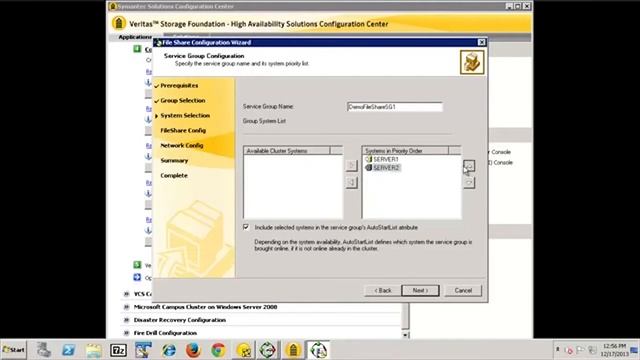Screen dimensions: 640x360
Task: Open the Start menu
Action: pyautogui.click(x=13, y=350)
